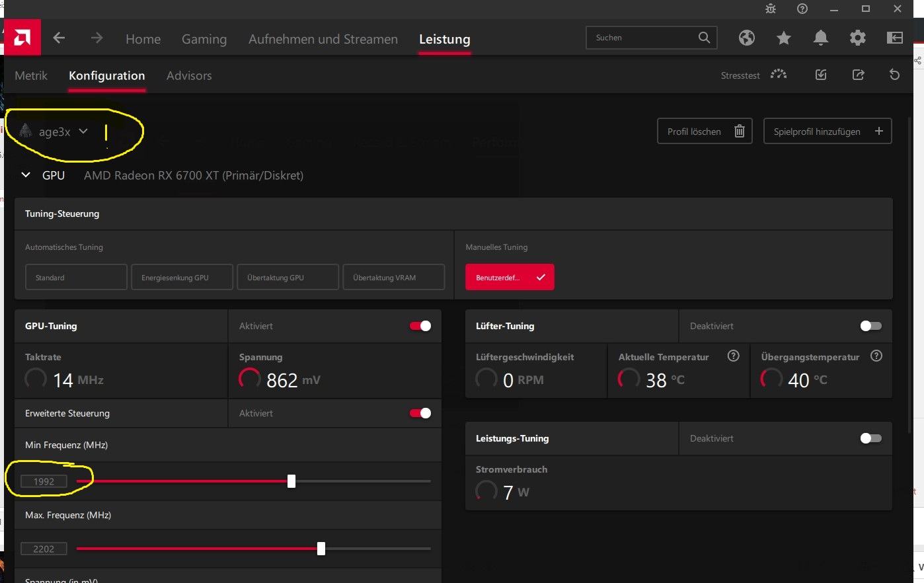Open the help question mark icon in title bar
This screenshot has width=924, height=583.
pos(802,9)
